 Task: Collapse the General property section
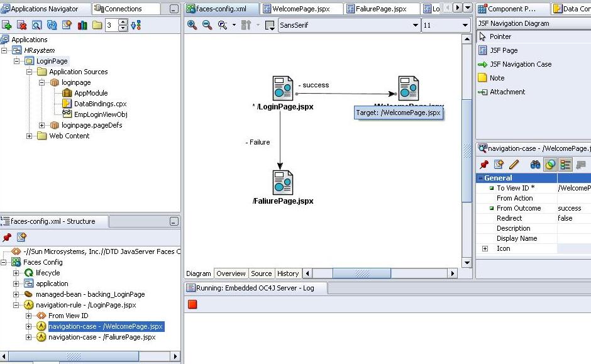[x=481, y=178]
